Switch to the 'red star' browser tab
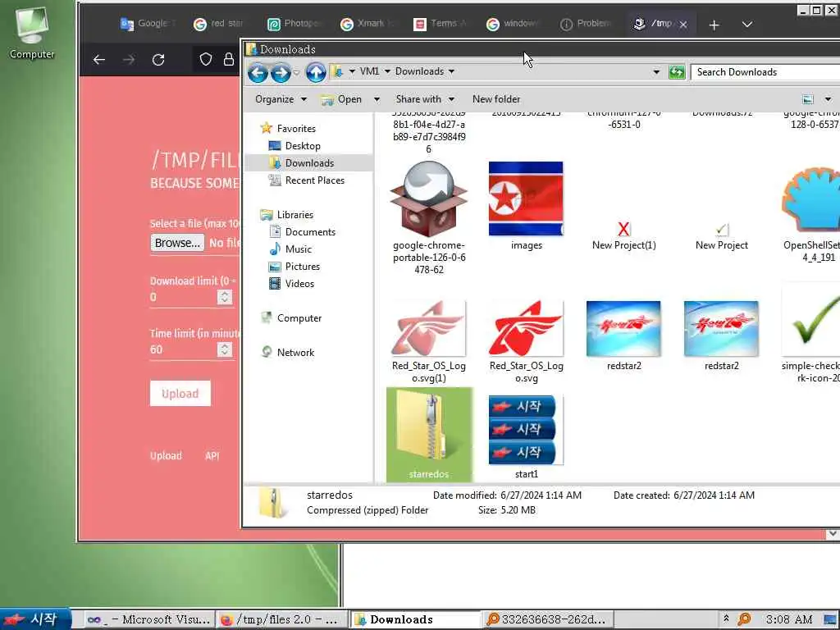This screenshot has height=630, width=840. point(218,24)
